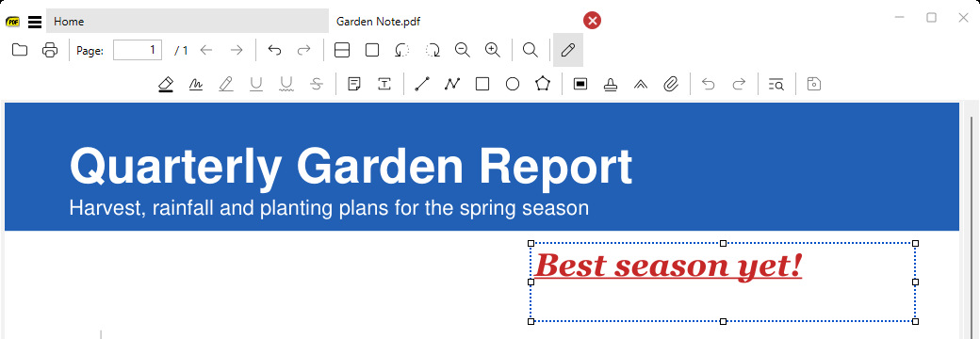Image resolution: width=980 pixels, height=339 pixels.
Task: Select the Text box tool
Action: pyautogui.click(x=384, y=85)
